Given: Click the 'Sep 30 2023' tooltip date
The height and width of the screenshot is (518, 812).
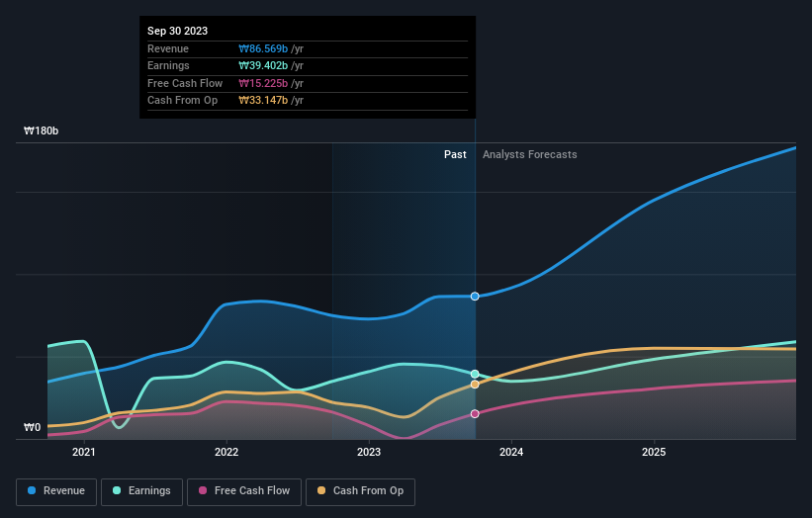Looking at the screenshot, I should 178,31.
